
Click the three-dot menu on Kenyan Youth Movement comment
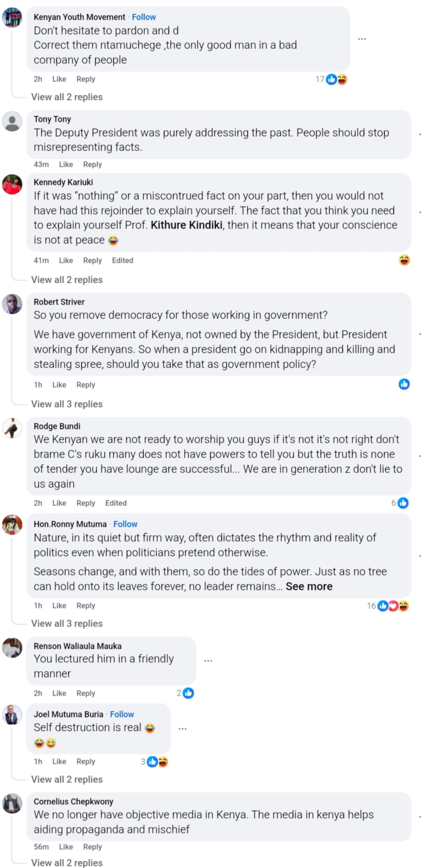(362, 39)
